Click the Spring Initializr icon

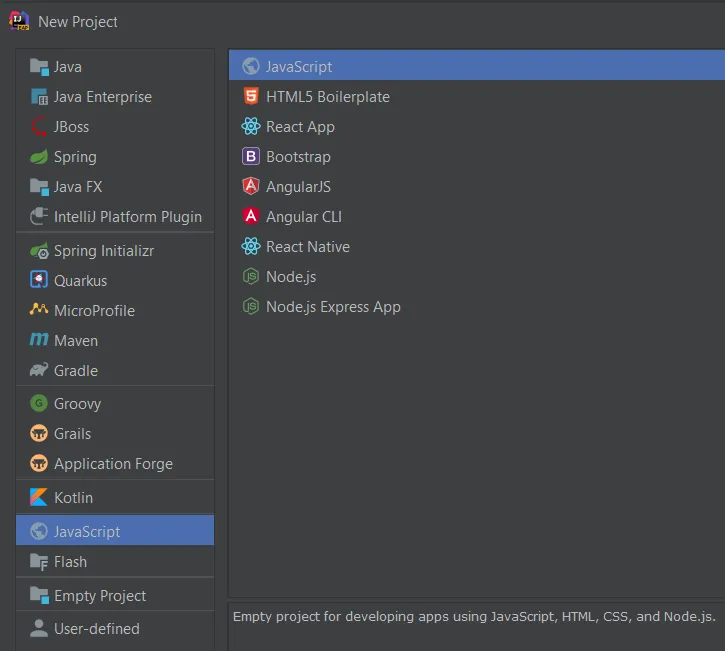tap(39, 251)
